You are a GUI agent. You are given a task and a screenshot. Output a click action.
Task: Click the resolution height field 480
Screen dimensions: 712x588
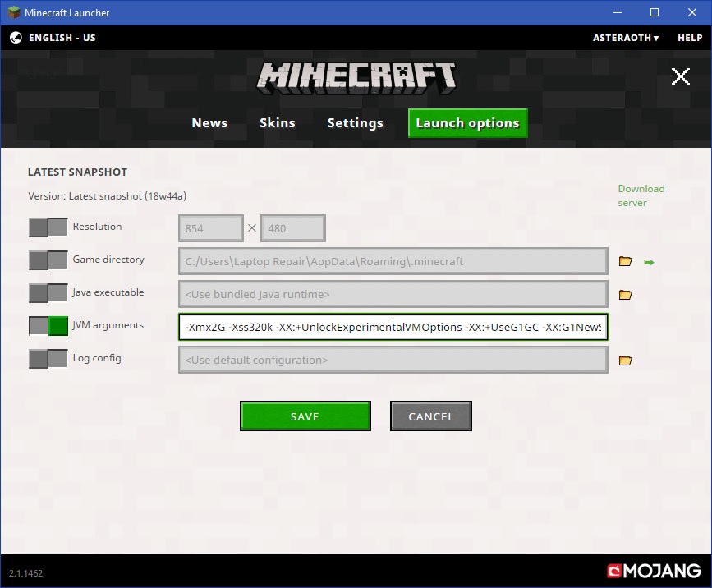(x=293, y=228)
